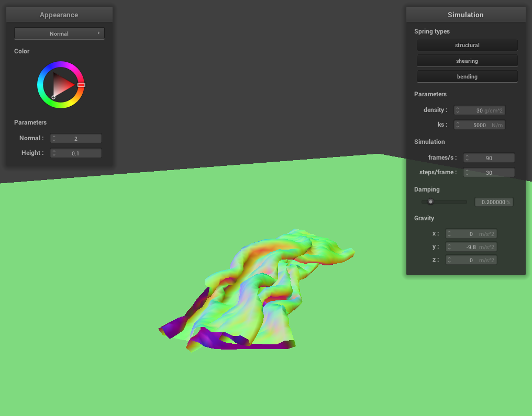
Task: Toggle shearing spring type
Action: click(467, 61)
